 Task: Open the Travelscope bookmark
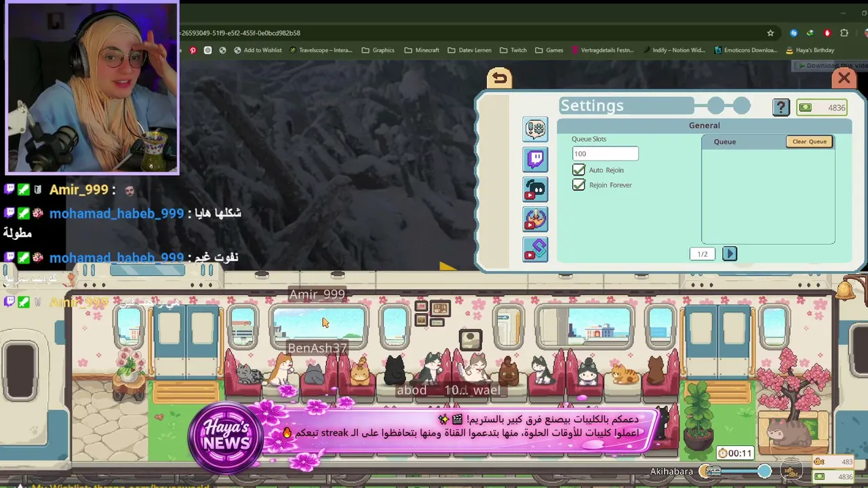321,50
